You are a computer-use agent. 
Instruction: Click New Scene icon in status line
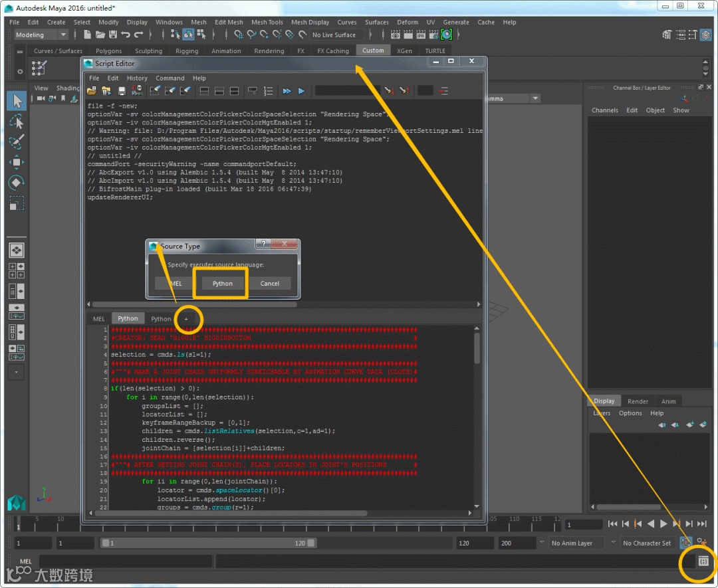click(x=87, y=35)
